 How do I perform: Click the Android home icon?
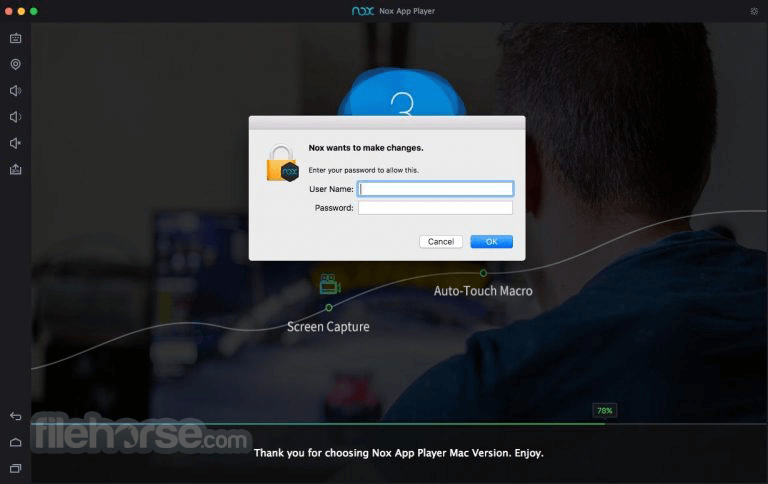[x=16, y=442]
